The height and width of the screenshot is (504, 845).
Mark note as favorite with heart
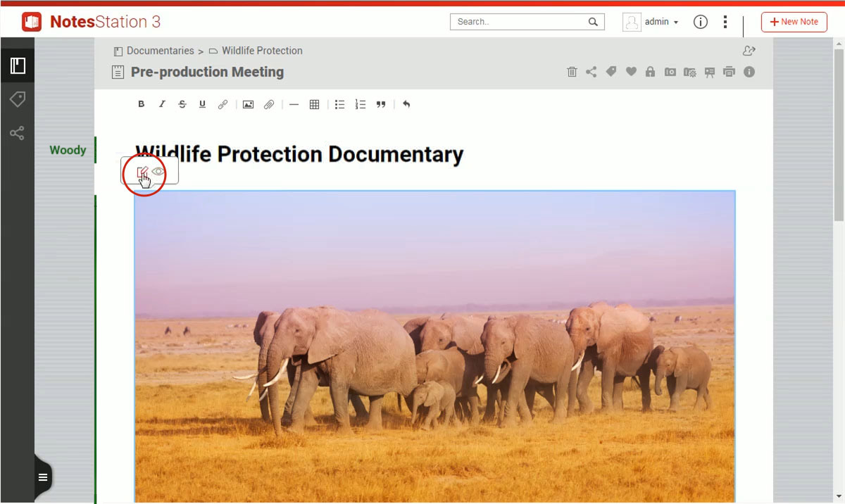click(631, 72)
